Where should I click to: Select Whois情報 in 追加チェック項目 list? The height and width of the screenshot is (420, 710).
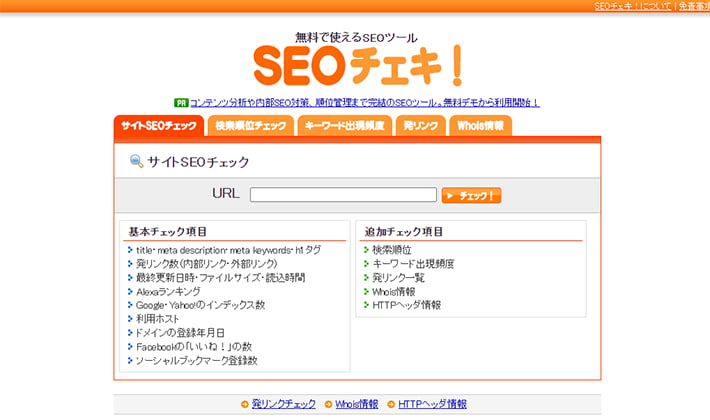click(x=393, y=291)
